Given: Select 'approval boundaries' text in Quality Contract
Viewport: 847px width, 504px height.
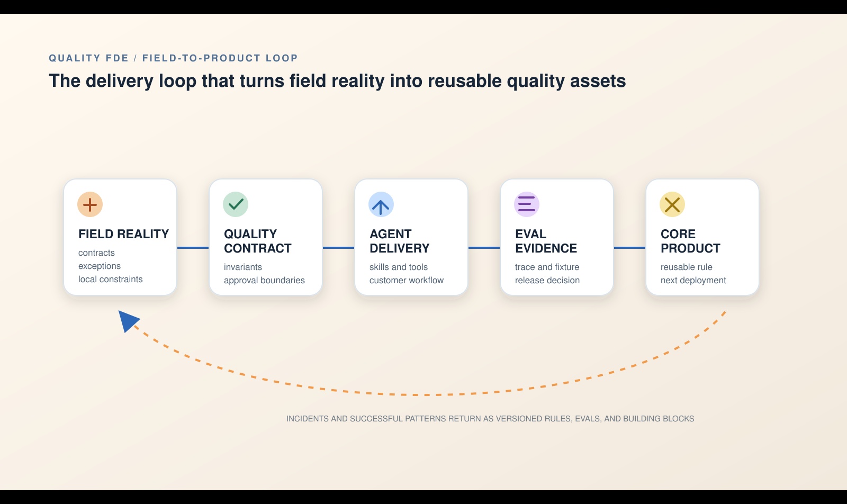Looking at the screenshot, I should click(264, 280).
